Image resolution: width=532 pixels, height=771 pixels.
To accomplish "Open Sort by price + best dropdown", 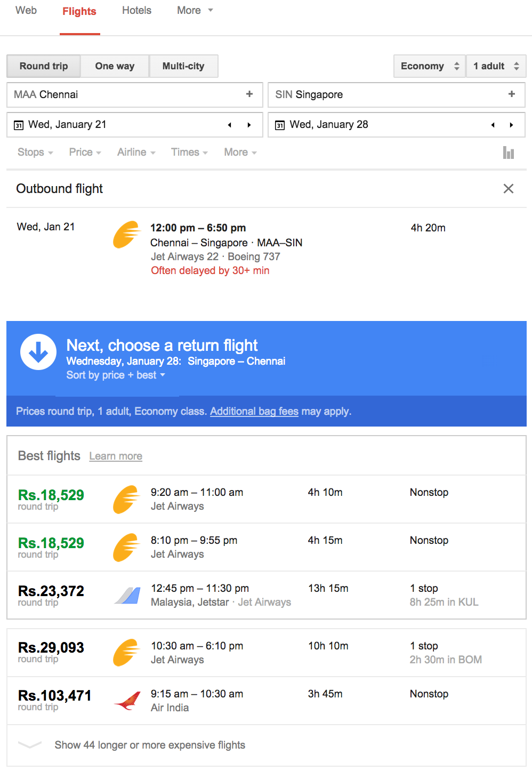I will pos(115,375).
